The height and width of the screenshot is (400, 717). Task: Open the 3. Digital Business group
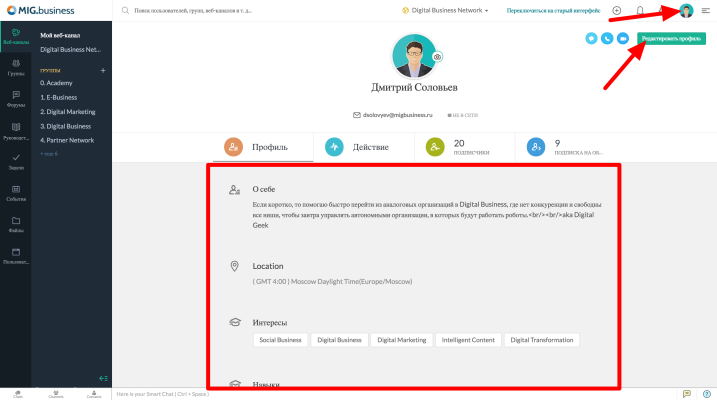65,126
